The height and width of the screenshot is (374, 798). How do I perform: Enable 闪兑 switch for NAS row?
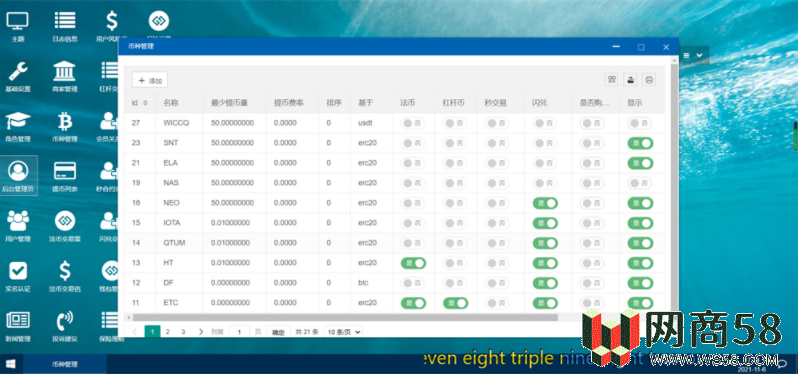pos(545,183)
